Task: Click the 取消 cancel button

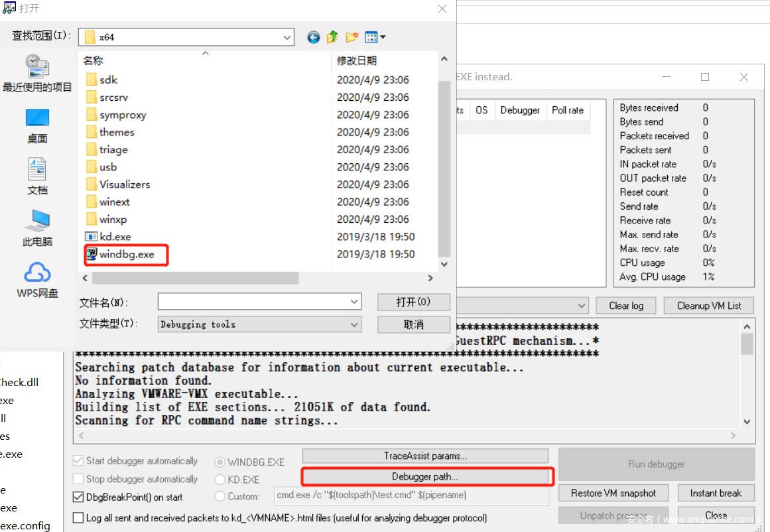Action: [413, 324]
